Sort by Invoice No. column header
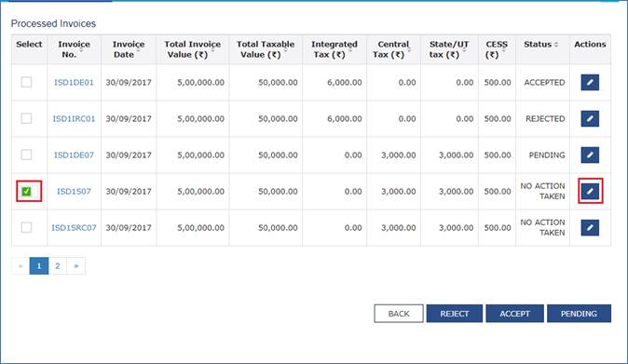The height and width of the screenshot is (364, 628). (74, 49)
